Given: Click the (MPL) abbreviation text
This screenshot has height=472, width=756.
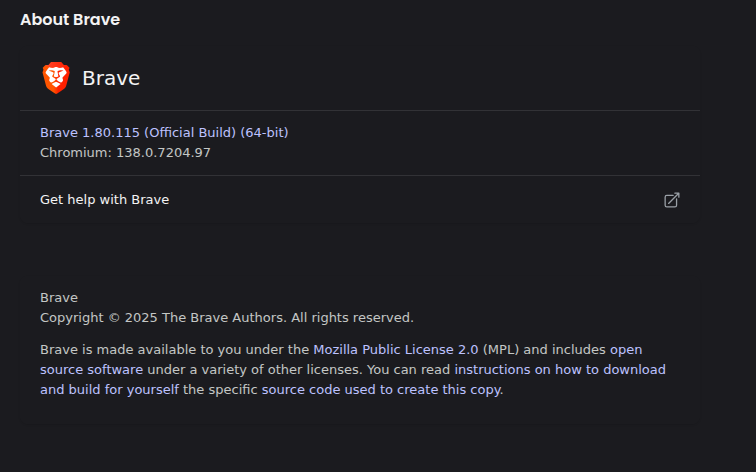Looking at the screenshot, I should point(501,350).
